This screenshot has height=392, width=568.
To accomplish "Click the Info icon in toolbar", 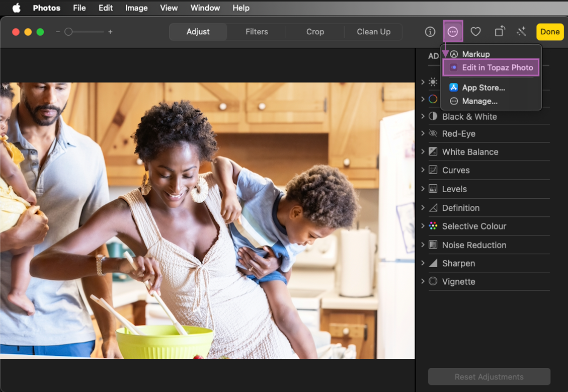I will tap(430, 32).
